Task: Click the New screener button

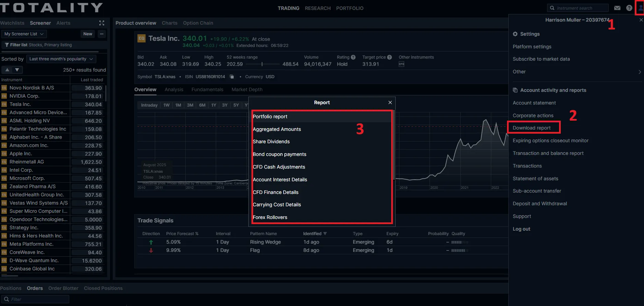Action: (x=88, y=34)
